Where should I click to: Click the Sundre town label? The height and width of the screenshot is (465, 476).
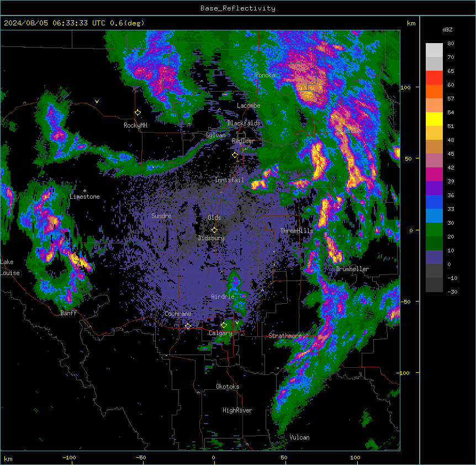(x=161, y=216)
